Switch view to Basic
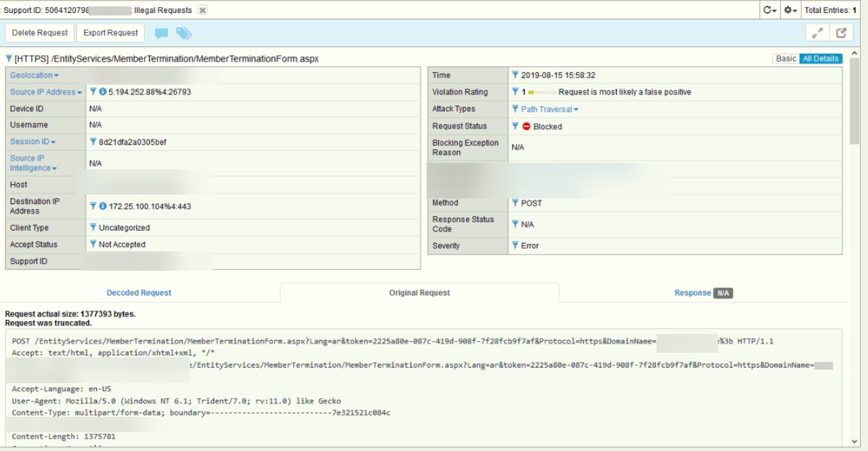 [x=786, y=58]
